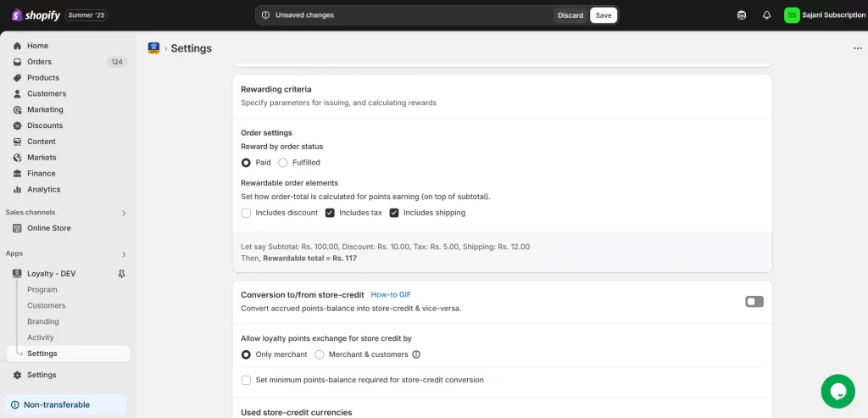
Task: Click the Shopify logo
Action: (x=36, y=15)
